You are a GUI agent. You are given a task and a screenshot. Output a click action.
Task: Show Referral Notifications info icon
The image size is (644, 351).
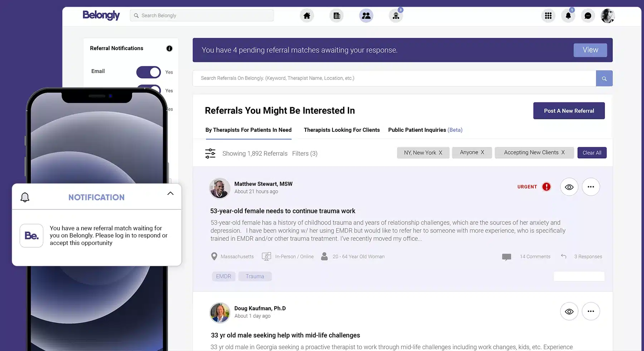click(169, 48)
